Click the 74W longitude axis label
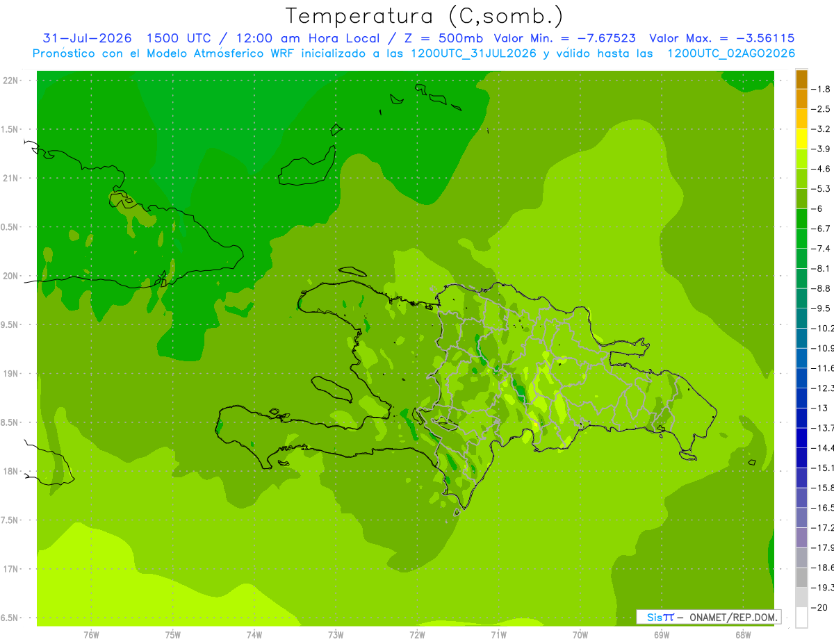Screen dimensions: 834x644 click(254, 634)
